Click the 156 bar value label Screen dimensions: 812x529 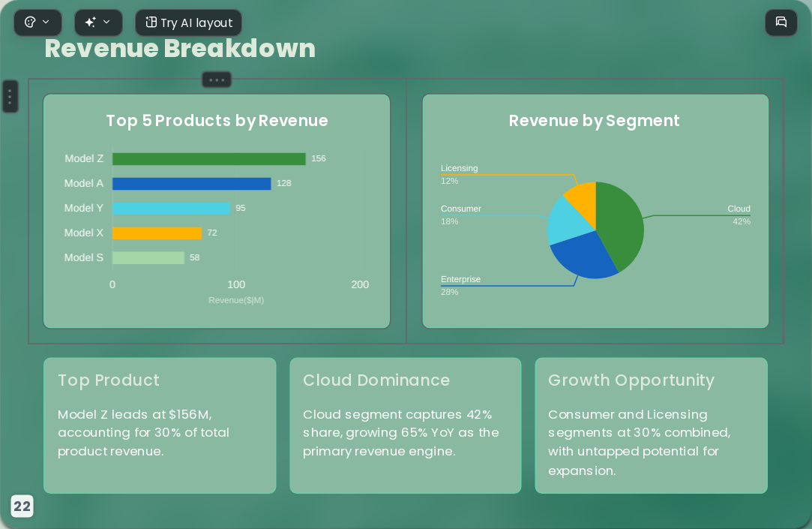[x=319, y=158]
